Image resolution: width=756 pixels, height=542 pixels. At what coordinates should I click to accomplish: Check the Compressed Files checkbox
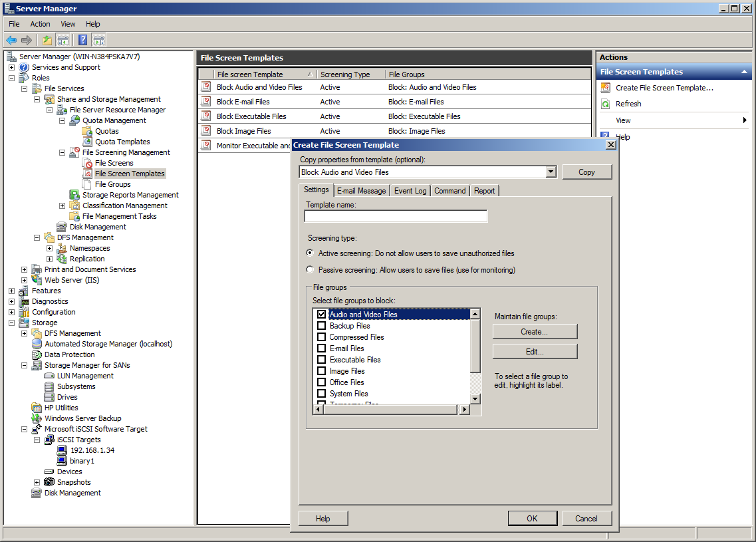pos(322,337)
